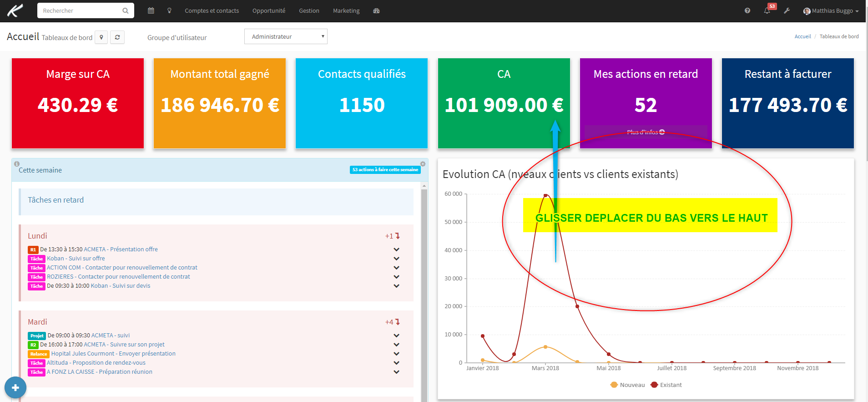Click the blue plus floating button
This screenshot has width=868, height=402.
[x=15, y=387]
